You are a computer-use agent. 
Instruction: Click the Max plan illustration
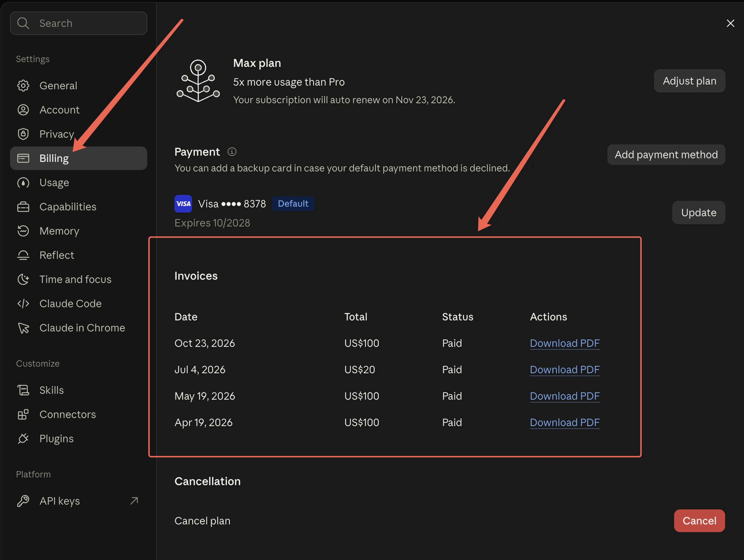(x=199, y=81)
